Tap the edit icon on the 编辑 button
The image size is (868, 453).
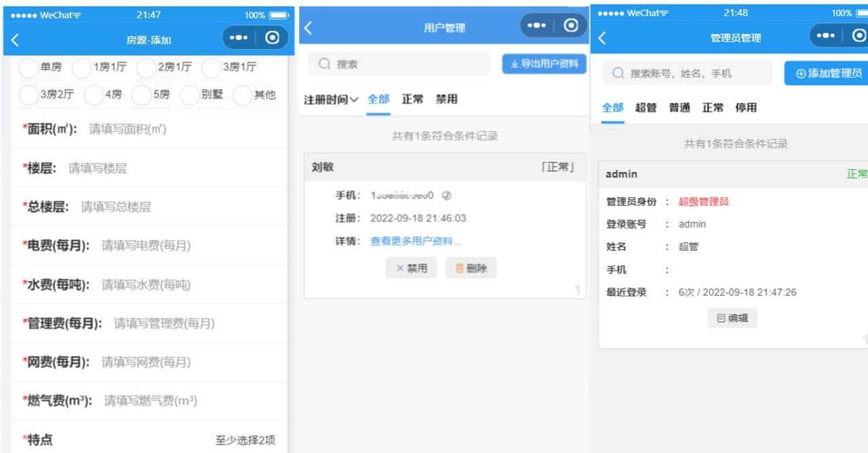719,317
